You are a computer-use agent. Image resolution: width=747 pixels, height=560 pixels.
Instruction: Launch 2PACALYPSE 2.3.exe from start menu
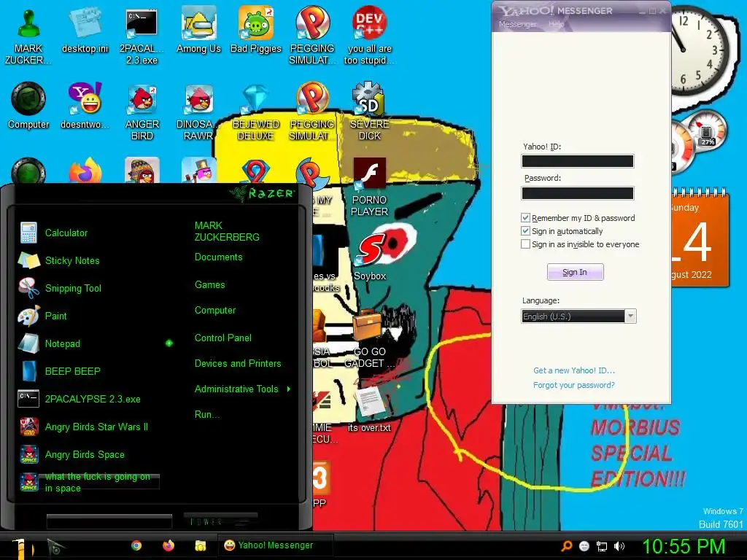click(93, 399)
